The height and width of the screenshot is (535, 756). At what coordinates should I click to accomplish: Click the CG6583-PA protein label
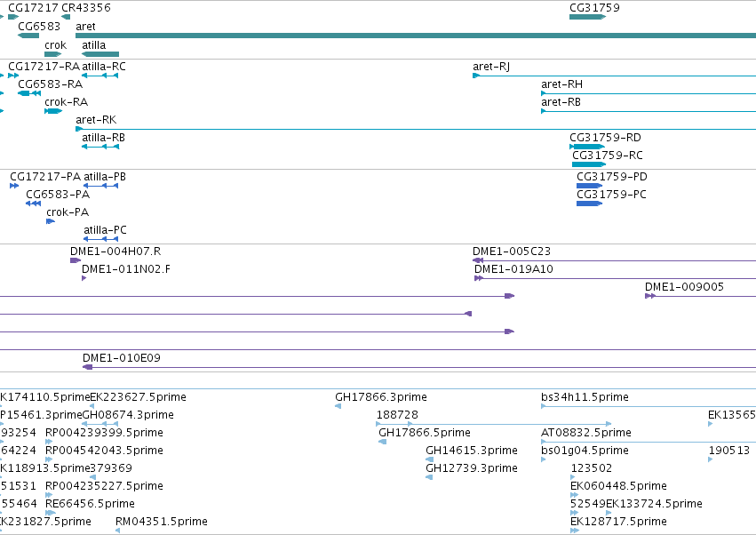tap(58, 195)
